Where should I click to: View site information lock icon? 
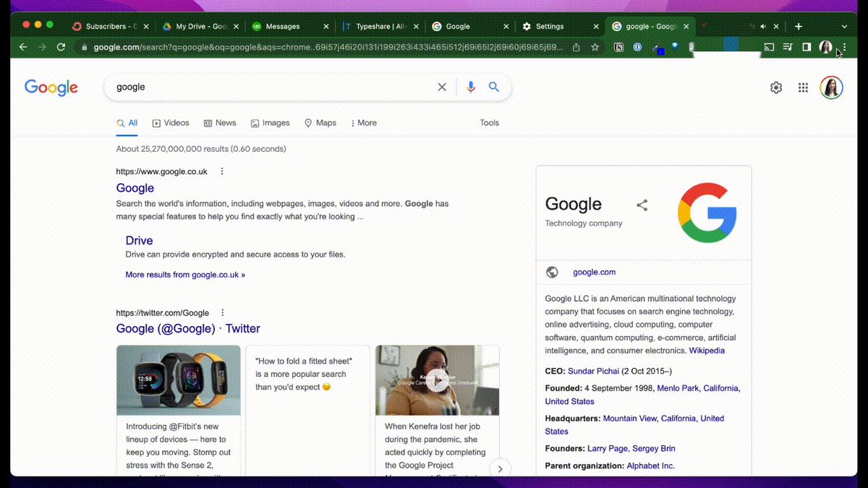[x=85, y=47]
